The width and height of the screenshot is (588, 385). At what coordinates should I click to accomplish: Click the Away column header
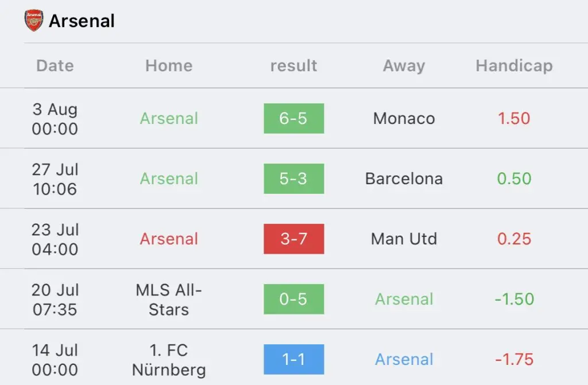(404, 66)
